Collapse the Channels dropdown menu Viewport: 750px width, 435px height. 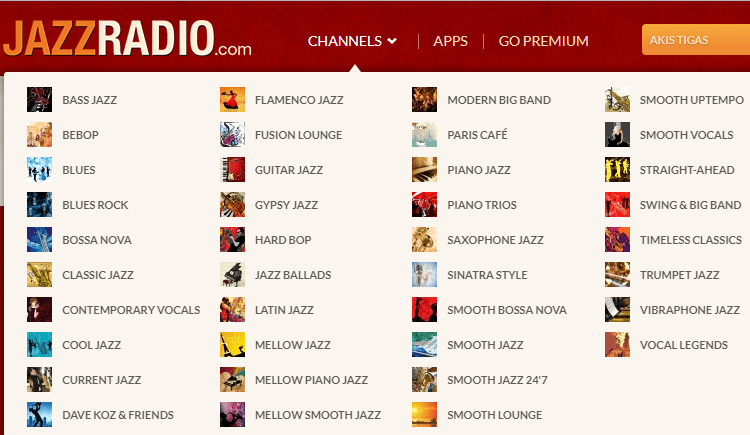[x=353, y=41]
